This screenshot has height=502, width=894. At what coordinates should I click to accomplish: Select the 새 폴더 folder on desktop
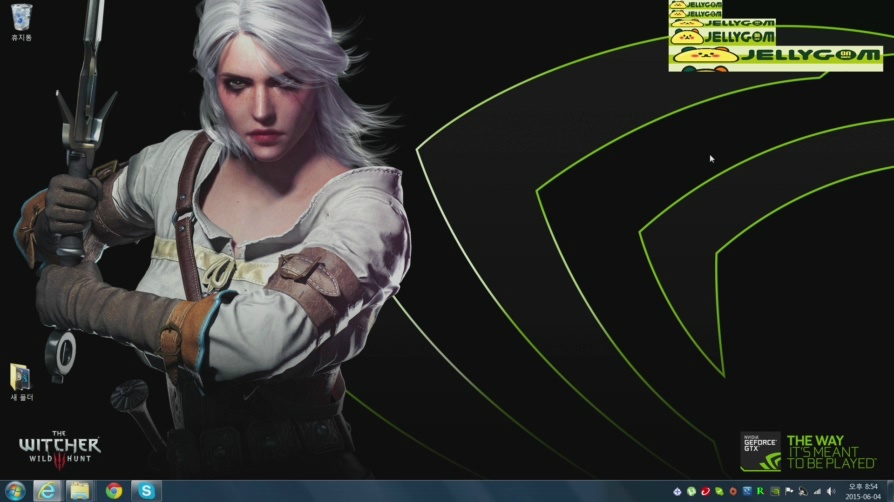coord(22,382)
